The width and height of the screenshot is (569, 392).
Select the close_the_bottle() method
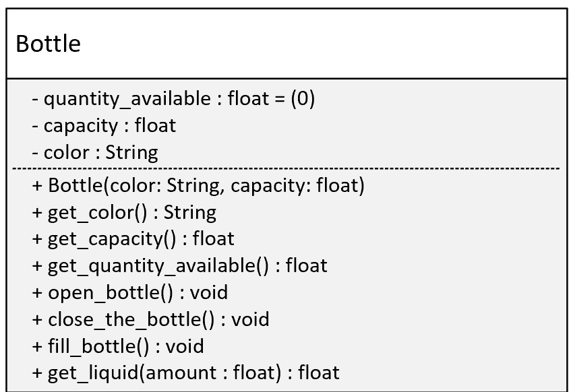(x=150, y=319)
